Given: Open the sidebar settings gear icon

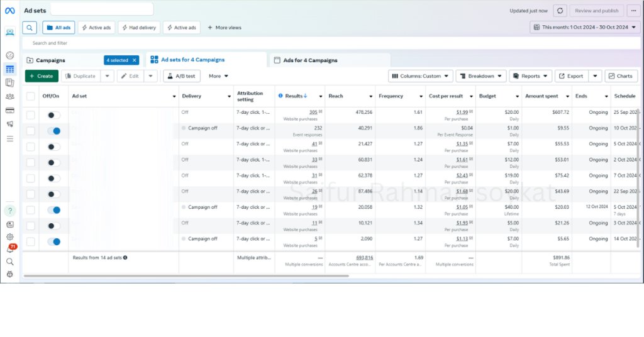Looking at the screenshot, I should pos(9,237).
